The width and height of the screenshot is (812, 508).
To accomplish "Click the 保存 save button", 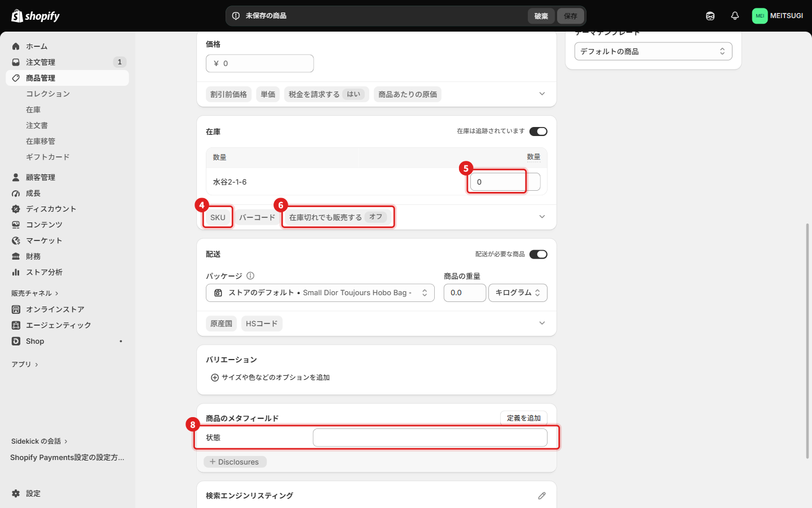I will (x=571, y=16).
